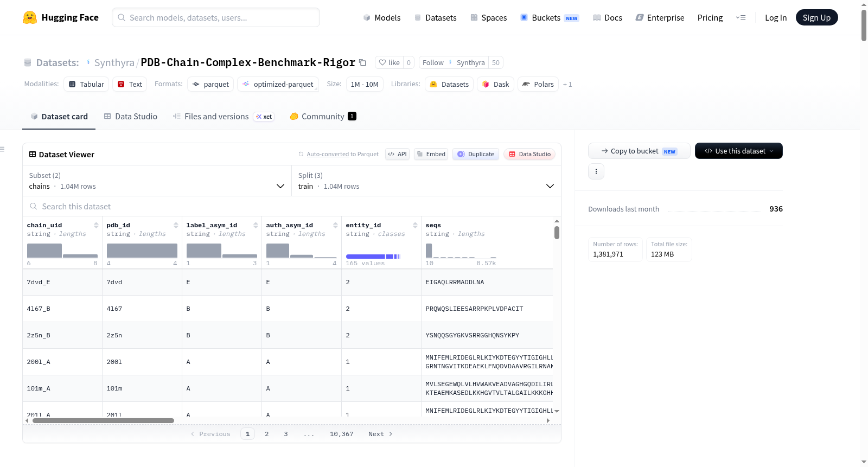Click the Dask library tag

point(495,84)
